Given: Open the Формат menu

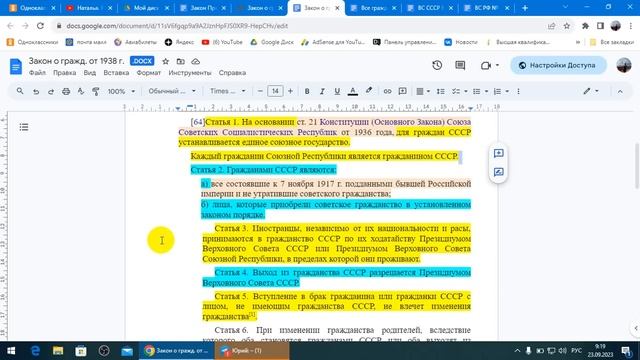Looking at the screenshot, I should pos(149,73).
